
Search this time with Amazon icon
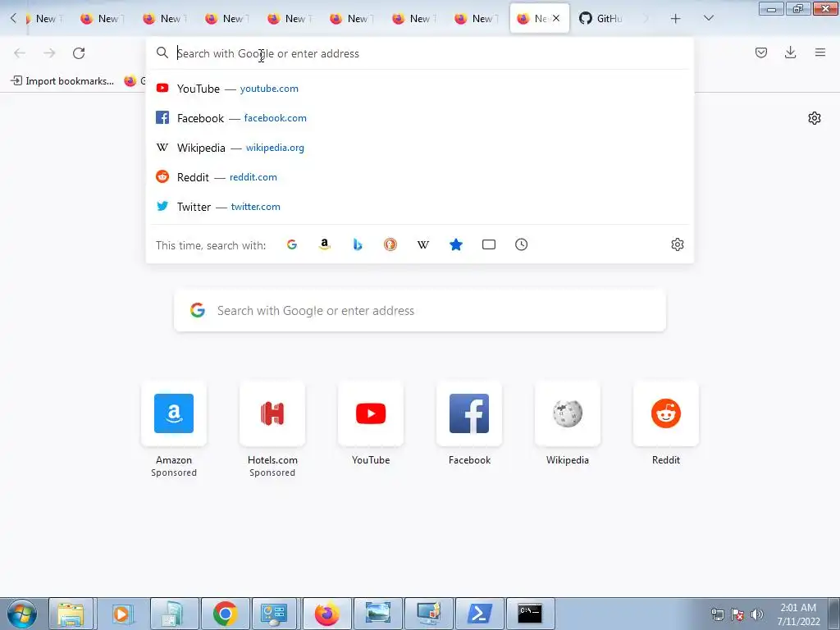pos(325,244)
